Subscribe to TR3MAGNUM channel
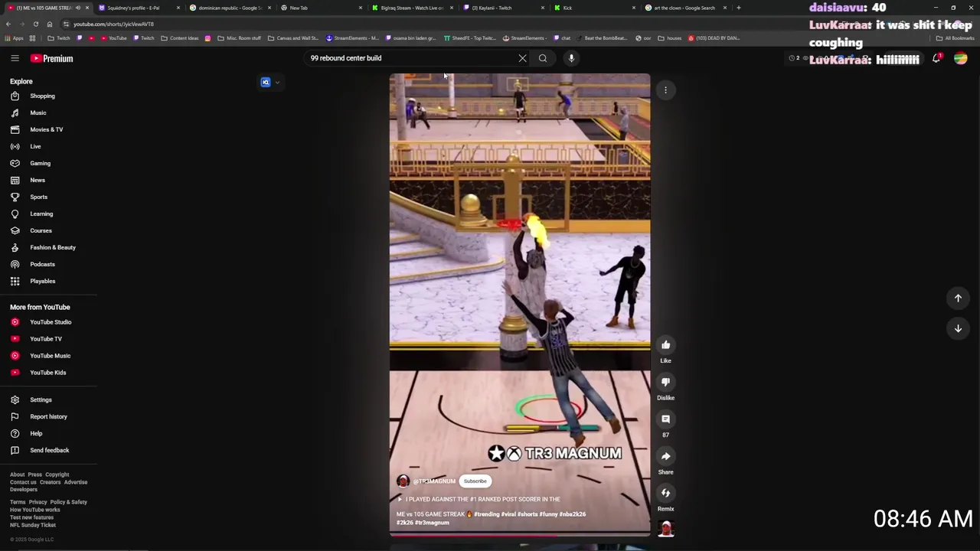Viewport: 980px width, 551px height. pos(475,481)
